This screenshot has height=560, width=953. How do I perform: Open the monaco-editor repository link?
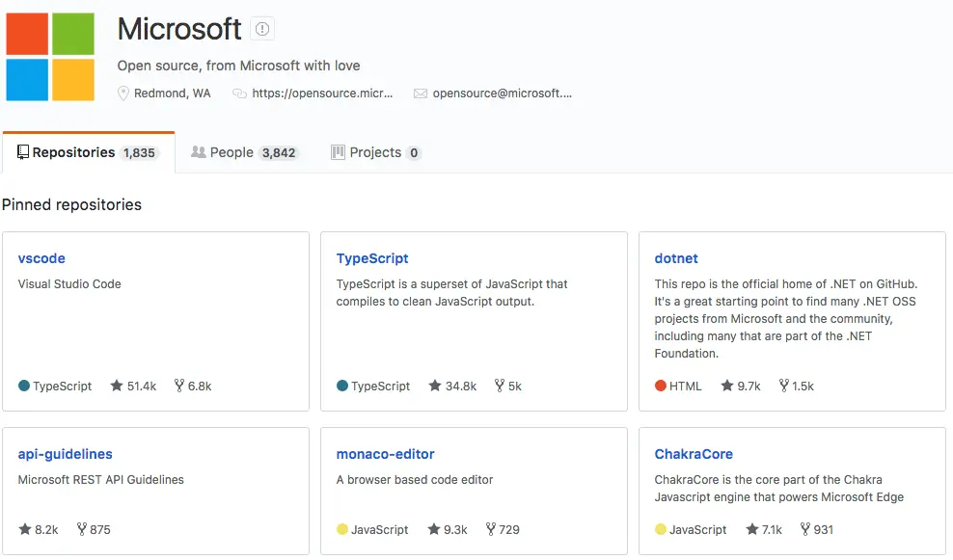tap(385, 454)
